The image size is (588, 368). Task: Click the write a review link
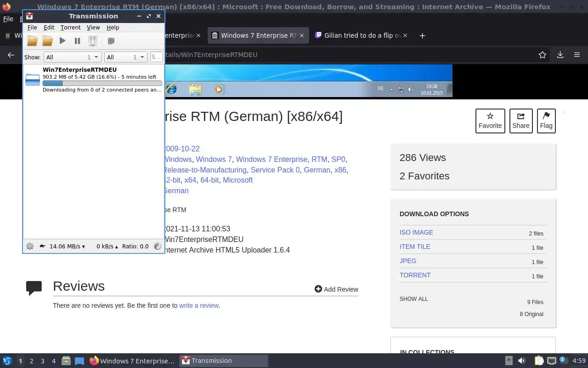click(x=199, y=305)
